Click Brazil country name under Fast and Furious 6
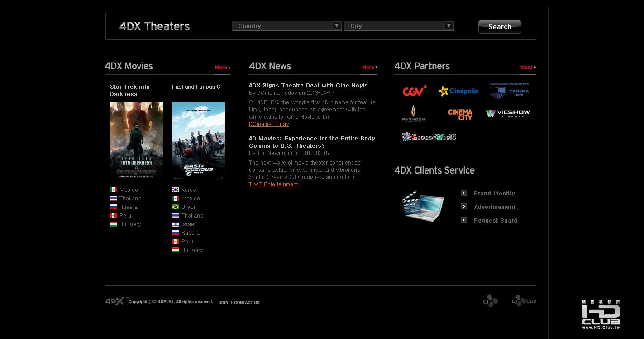Screen dimensions: 644x339 (x=189, y=207)
